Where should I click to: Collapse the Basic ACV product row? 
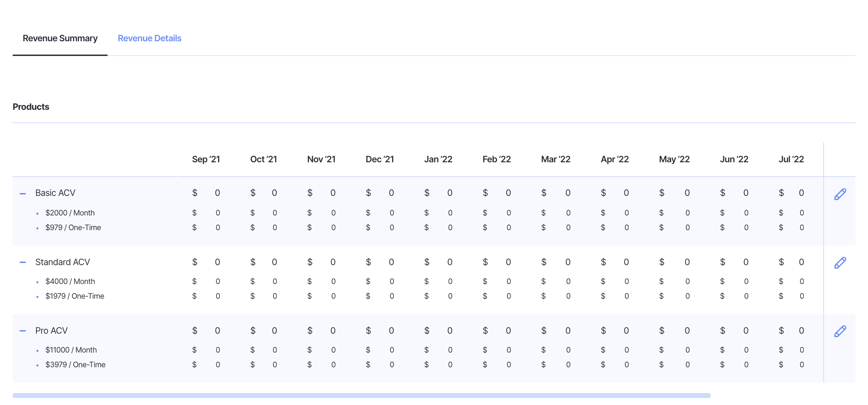pyautogui.click(x=23, y=194)
